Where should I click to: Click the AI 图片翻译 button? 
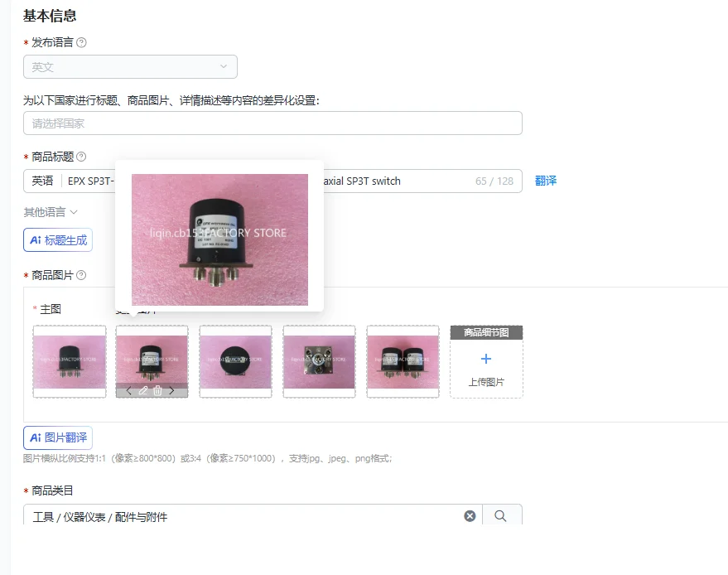pos(58,437)
